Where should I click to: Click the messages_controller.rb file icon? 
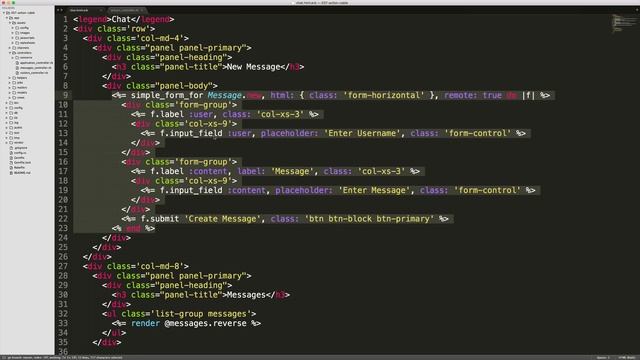pos(17,68)
